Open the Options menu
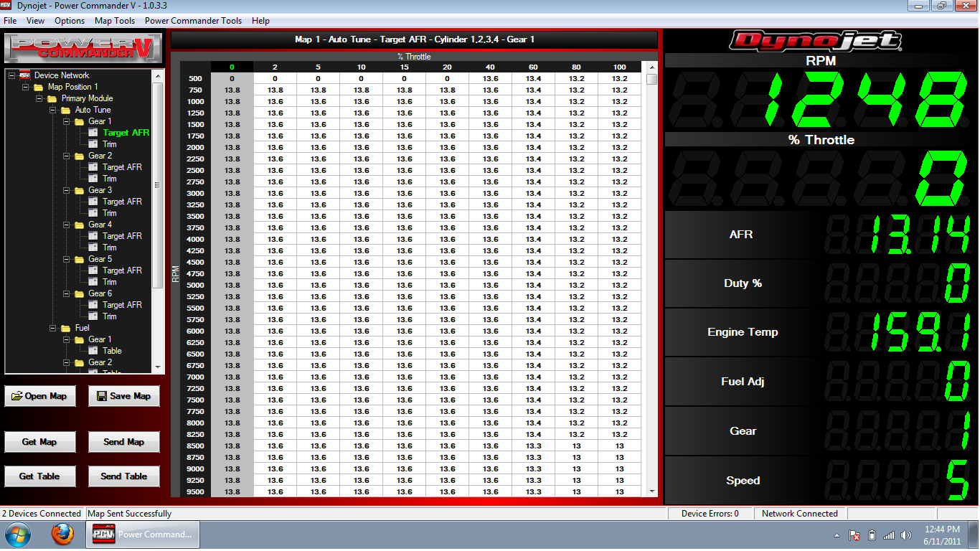Image resolution: width=980 pixels, height=551 pixels. tap(70, 21)
